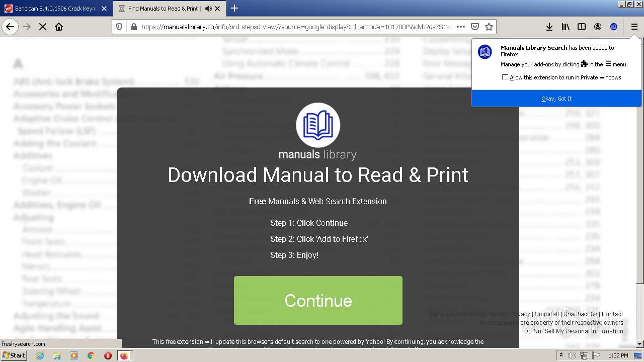This screenshot has width=644, height=362.
Task: Open the Library bookmarks and history icon
Action: point(566,27)
